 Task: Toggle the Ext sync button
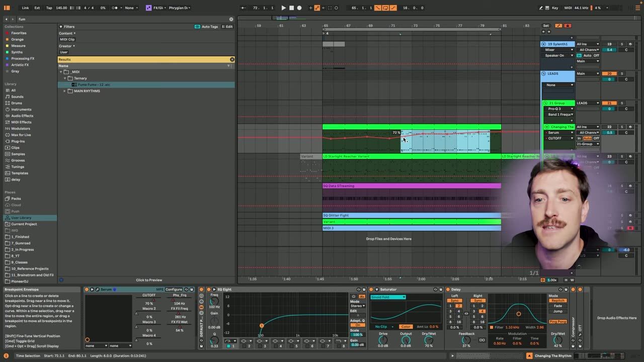pyautogui.click(x=37, y=8)
